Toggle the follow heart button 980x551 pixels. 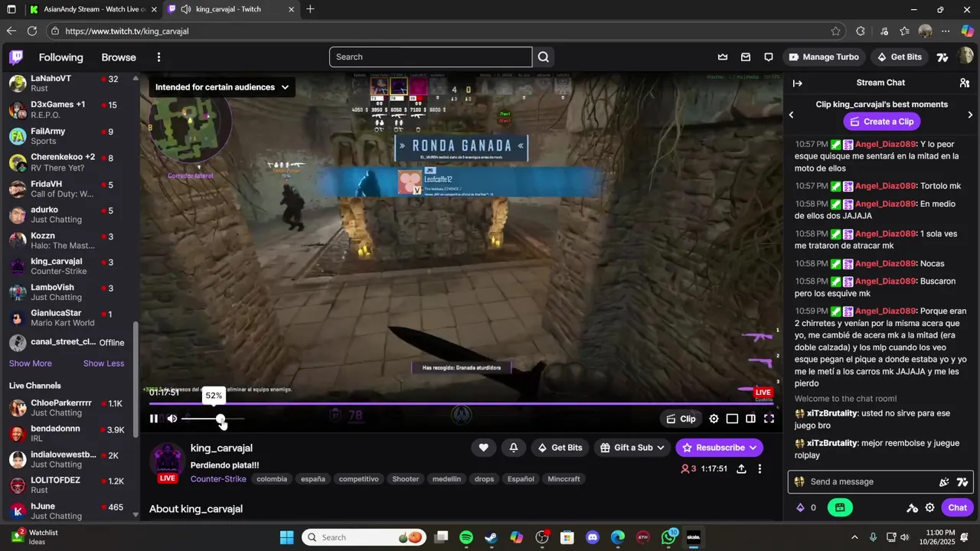pyautogui.click(x=483, y=448)
